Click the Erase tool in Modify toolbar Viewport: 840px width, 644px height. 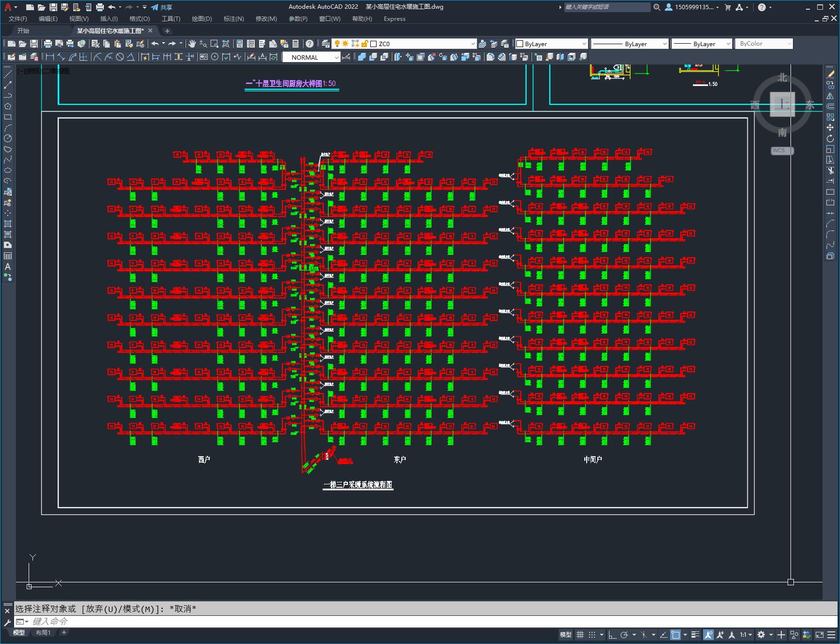[x=830, y=74]
